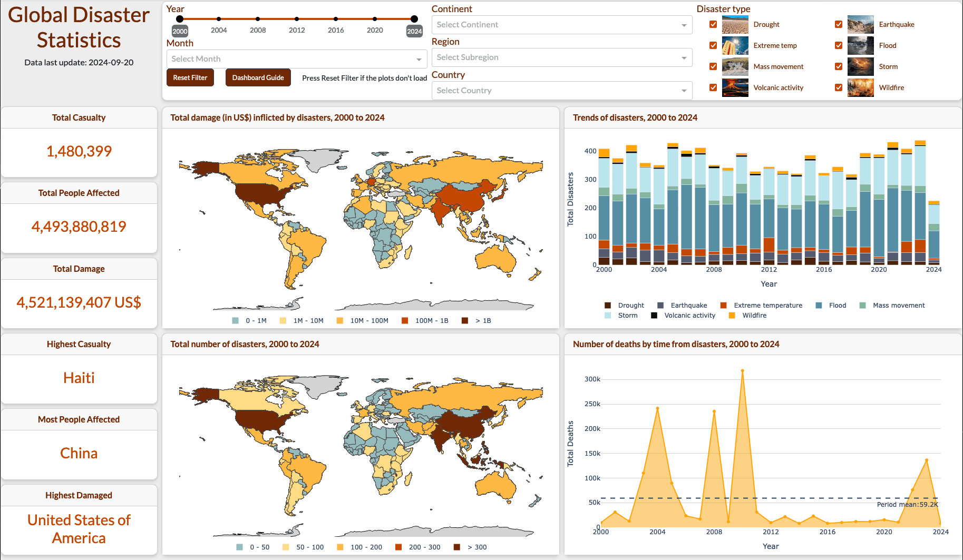Viewport: 963px width, 560px height.
Task: Open the Select Subregion dropdown
Action: (562, 57)
